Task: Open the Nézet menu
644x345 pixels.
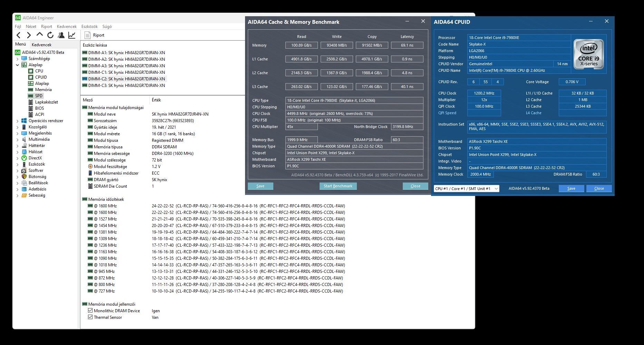Action: click(x=31, y=27)
